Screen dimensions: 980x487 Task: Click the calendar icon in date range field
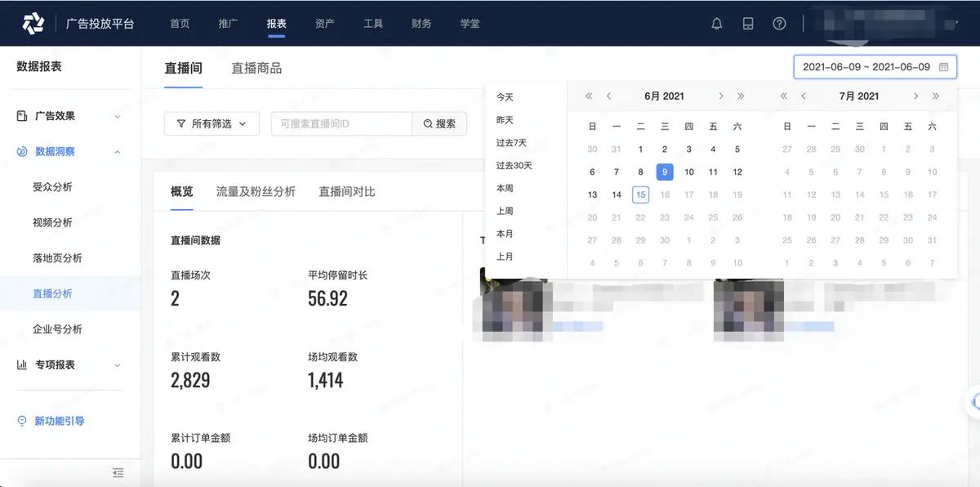943,67
